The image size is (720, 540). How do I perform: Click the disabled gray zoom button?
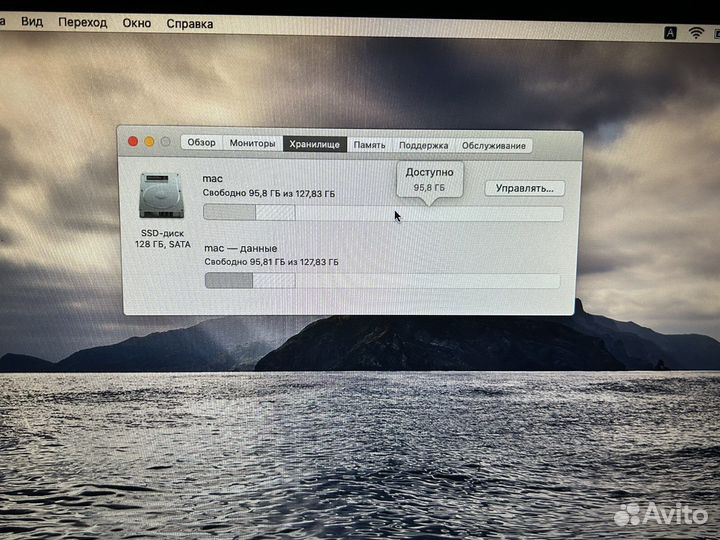click(x=165, y=142)
